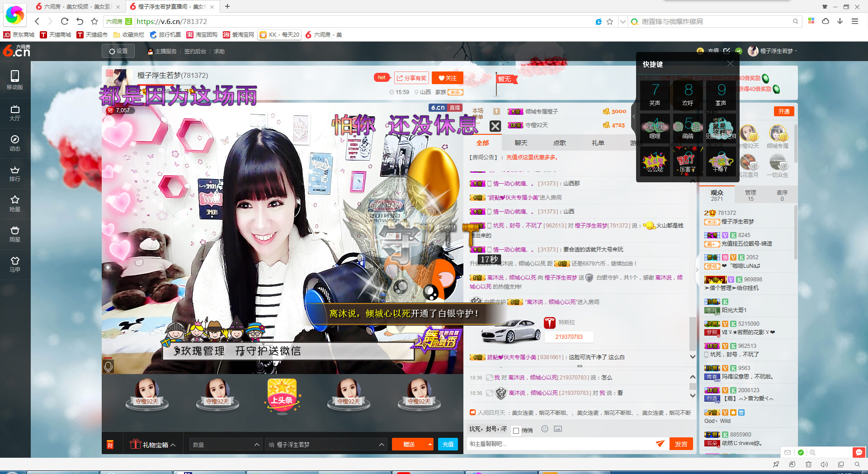The width and height of the screenshot is (868, 474).
Task: Send the 萌萌 sticker shortcut
Action: (688, 129)
